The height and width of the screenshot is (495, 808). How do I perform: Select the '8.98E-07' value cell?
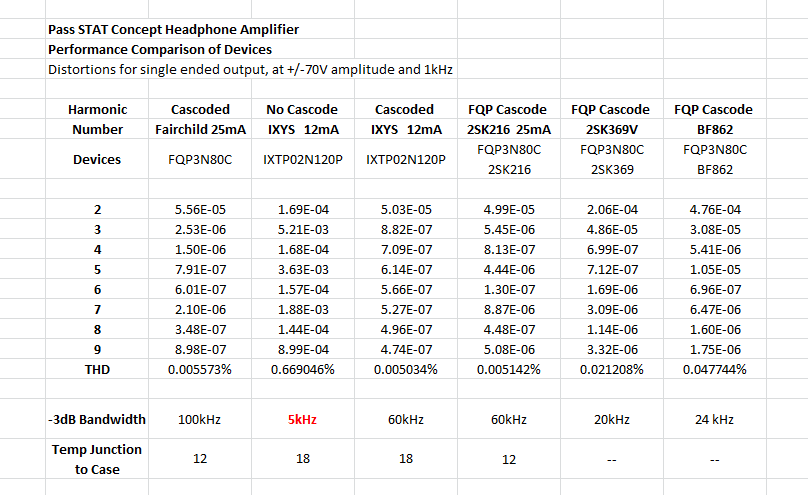pyautogui.click(x=200, y=350)
